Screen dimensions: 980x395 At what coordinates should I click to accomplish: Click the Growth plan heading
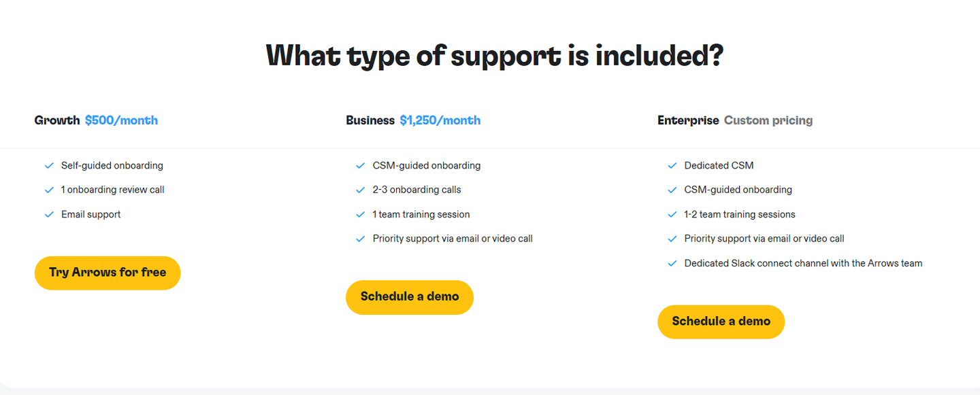[x=57, y=120]
